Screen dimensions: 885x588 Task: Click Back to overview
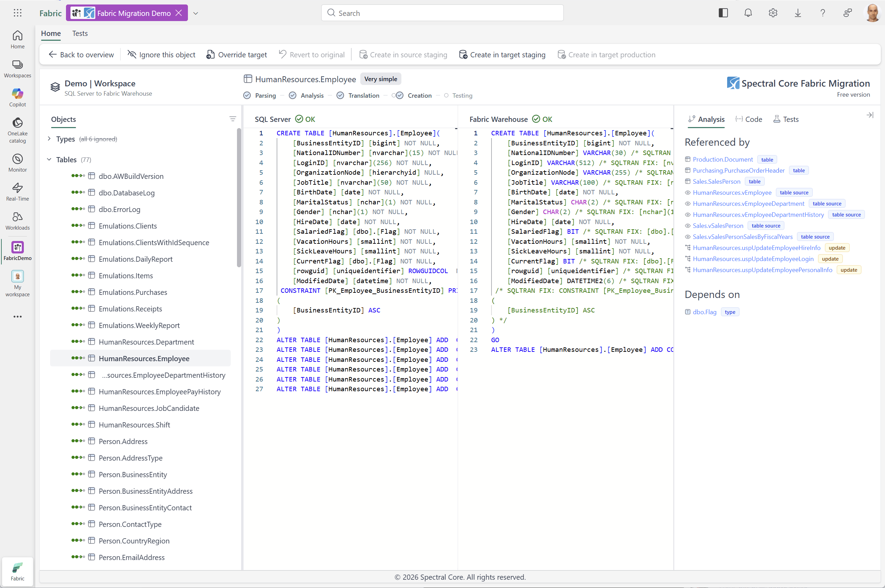click(81, 55)
